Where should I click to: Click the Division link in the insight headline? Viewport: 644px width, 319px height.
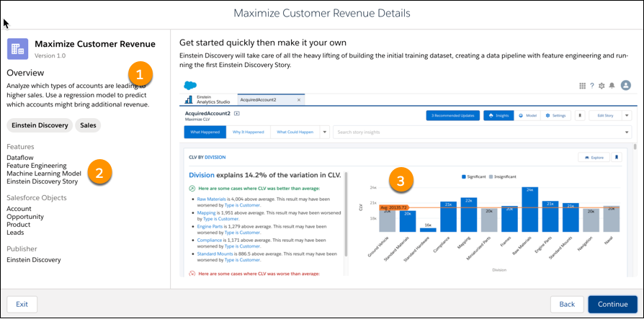[x=202, y=175]
